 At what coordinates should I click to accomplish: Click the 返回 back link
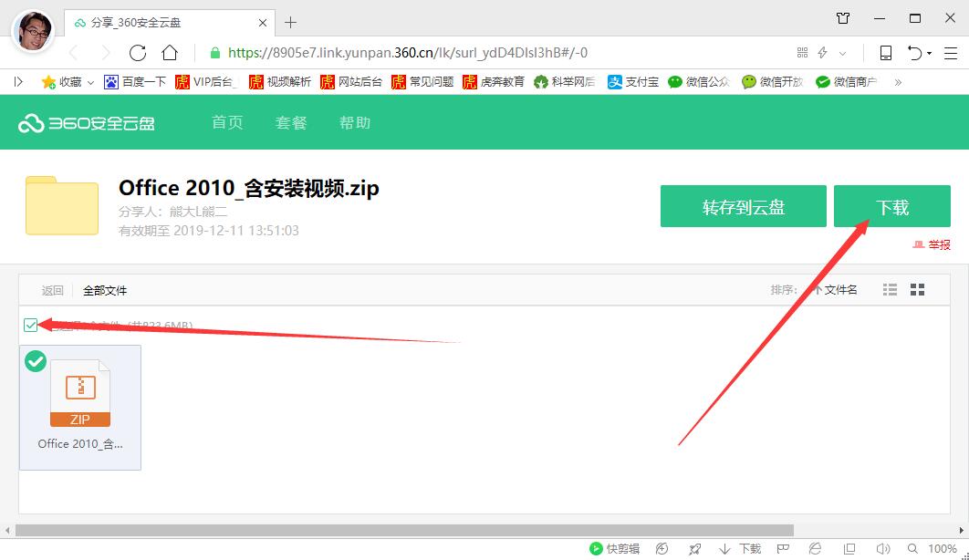53,290
